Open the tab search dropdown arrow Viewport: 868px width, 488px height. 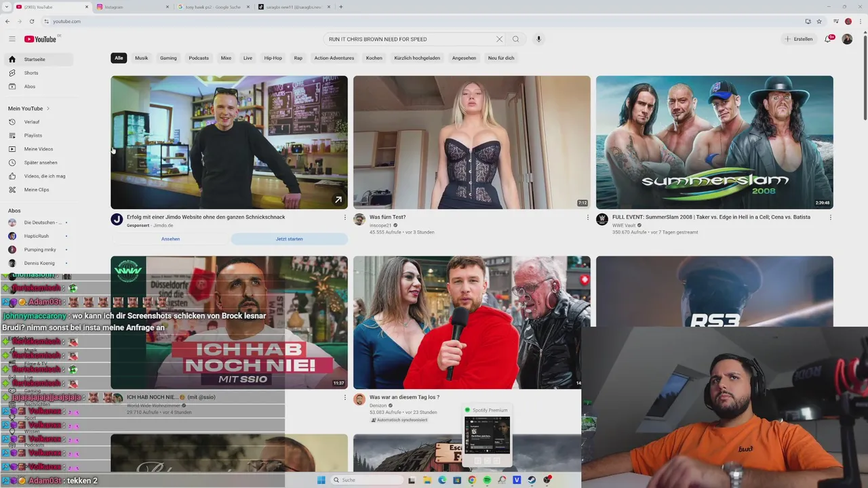tap(7, 7)
